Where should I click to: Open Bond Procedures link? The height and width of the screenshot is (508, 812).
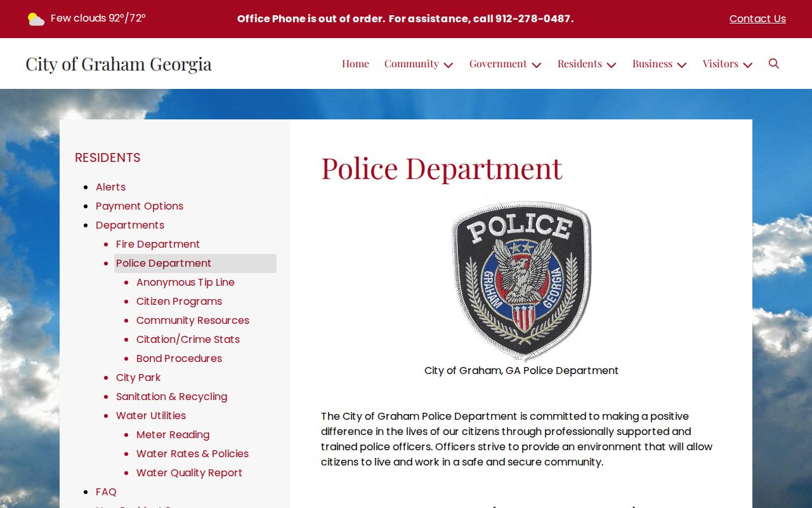[x=179, y=358]
